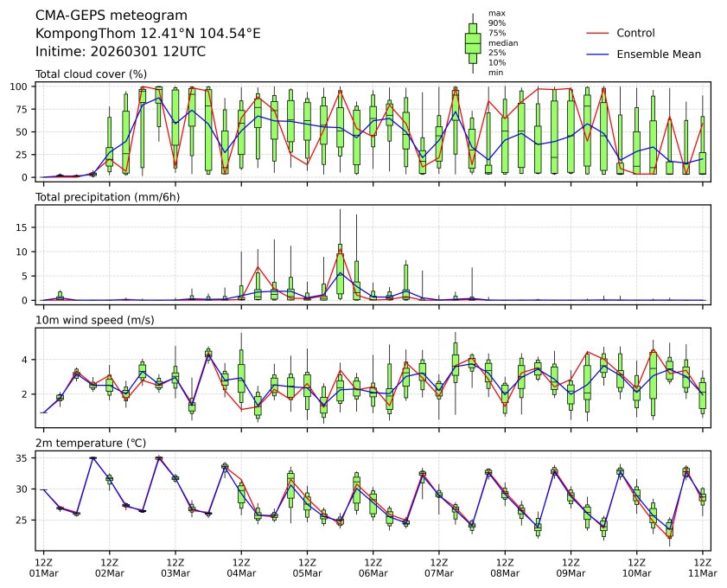The height and width of the screenshot is (588, 727).
Task: Click the blue Ensemble Mean legend line
Action: [x=598, y=54]
